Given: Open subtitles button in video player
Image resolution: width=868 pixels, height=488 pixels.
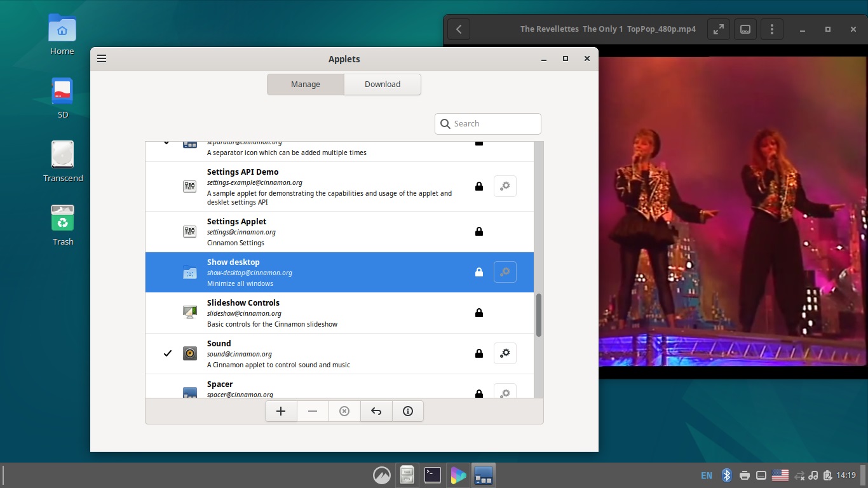Looking at the screenshot, I should 745,29.
